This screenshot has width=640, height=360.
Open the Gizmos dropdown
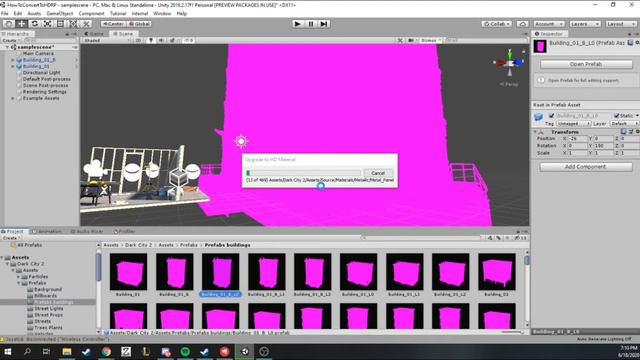[x=430, y=40]
